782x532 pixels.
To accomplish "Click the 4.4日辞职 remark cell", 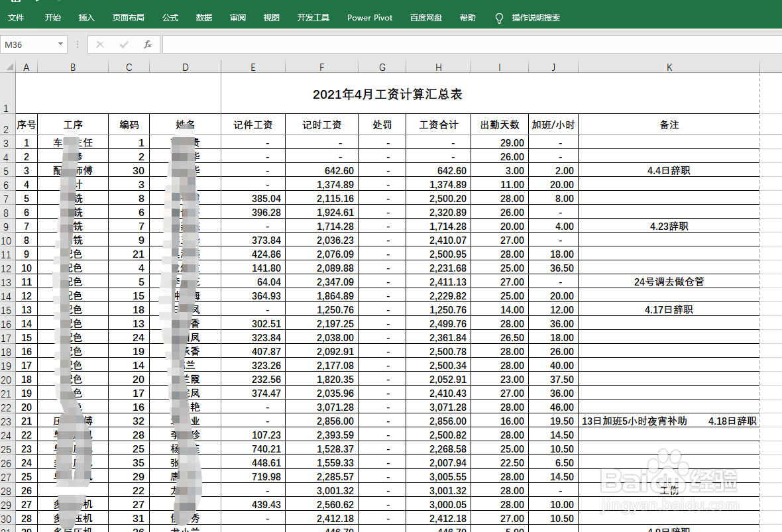I will 669,170.
